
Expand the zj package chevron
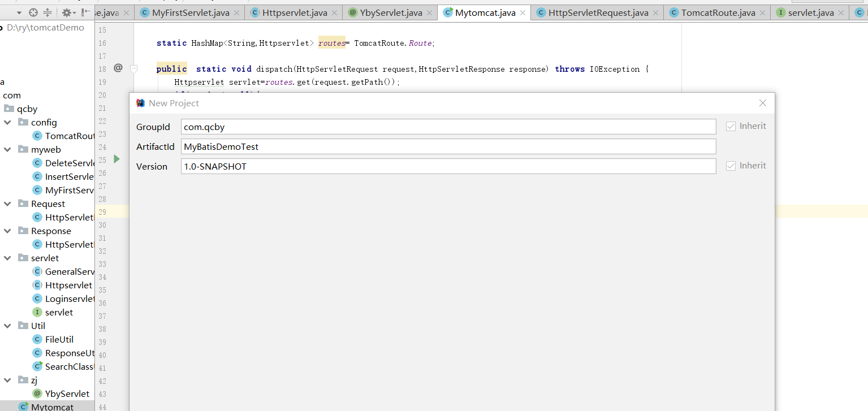(x=7, y=380)
